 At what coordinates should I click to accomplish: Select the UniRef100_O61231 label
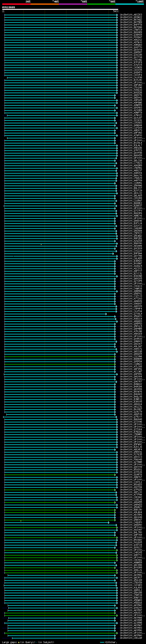coord(131,407)
